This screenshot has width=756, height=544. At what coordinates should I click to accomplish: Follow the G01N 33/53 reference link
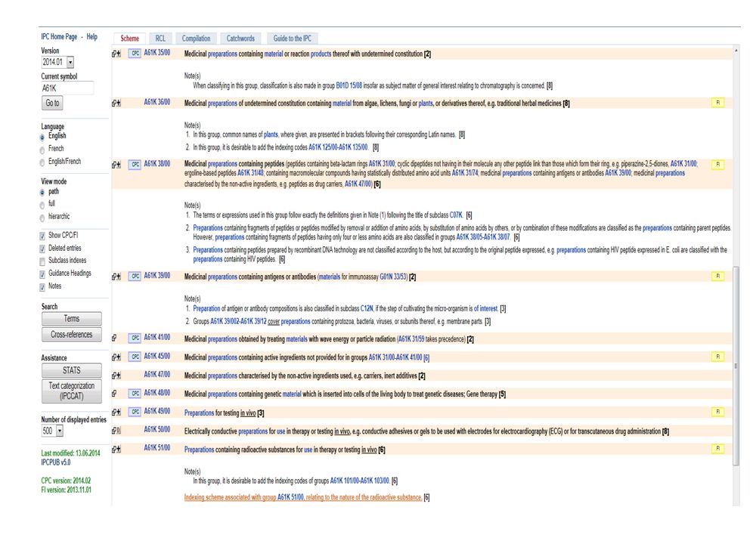click(x=393, y=277)
